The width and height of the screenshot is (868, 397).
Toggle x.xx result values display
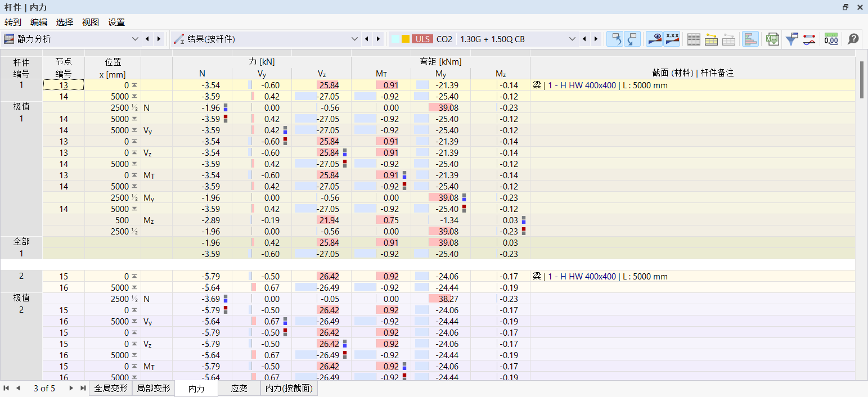coord(672,39)
